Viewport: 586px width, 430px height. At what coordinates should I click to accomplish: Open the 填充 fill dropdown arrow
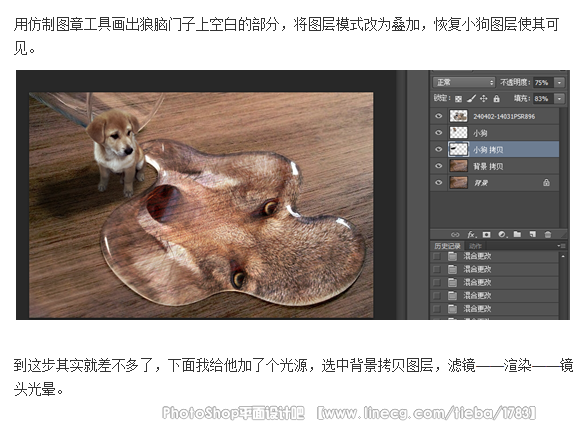tap(559, 99)
